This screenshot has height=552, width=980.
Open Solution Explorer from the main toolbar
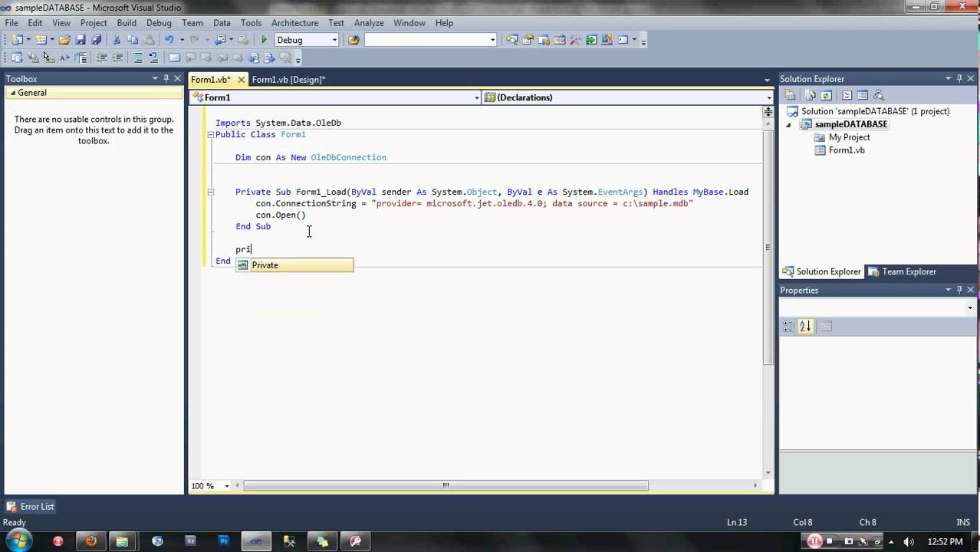tap(511, 40)
